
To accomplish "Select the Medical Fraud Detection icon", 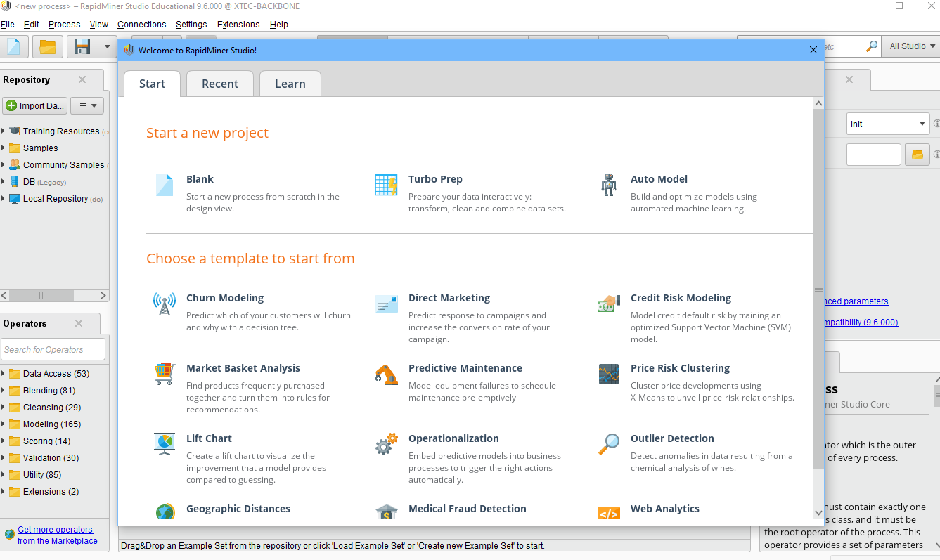I will pyautogui.click(x=386, y=512).
